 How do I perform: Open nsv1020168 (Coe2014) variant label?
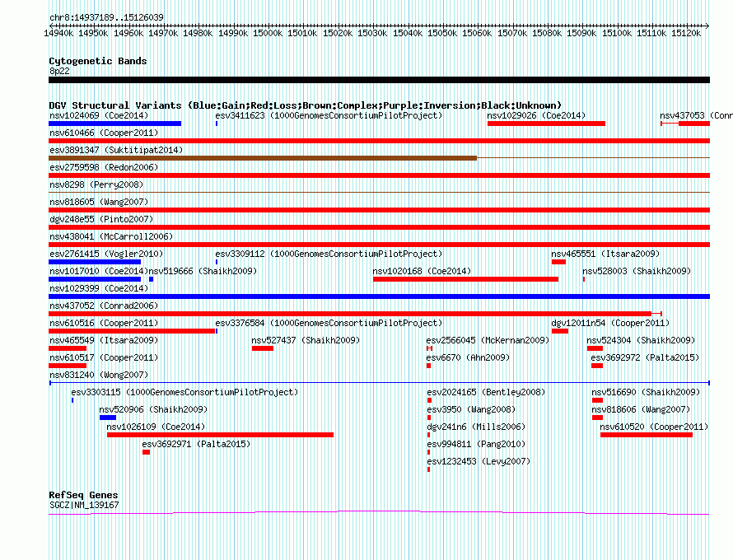pyautogui.click(x=422, y=271)
